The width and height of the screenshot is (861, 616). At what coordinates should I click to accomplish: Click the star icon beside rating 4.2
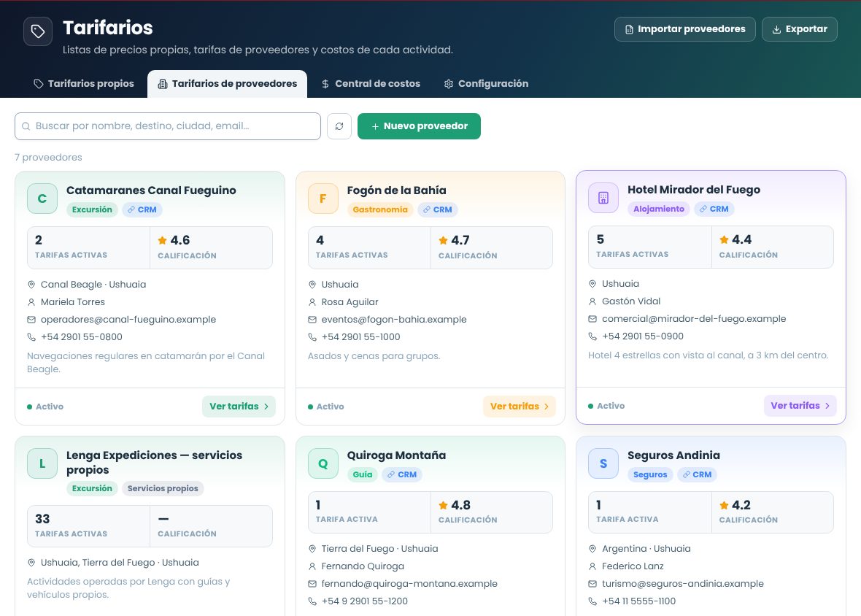[724, 505]
